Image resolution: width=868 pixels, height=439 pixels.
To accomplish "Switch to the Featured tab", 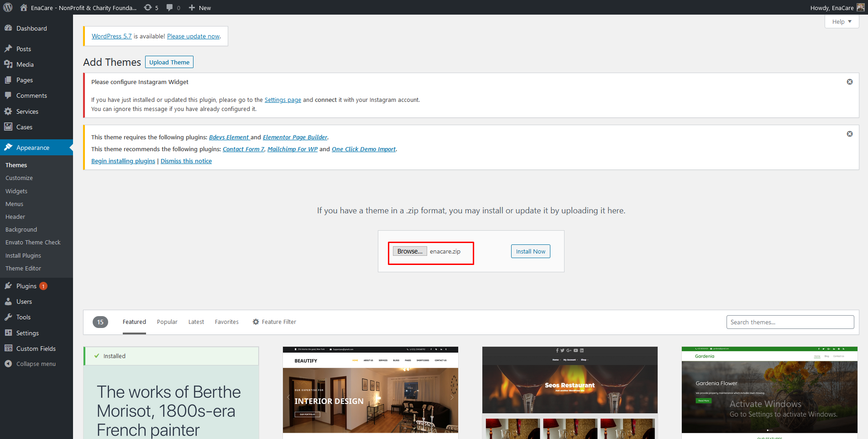I will coord(134,322).
